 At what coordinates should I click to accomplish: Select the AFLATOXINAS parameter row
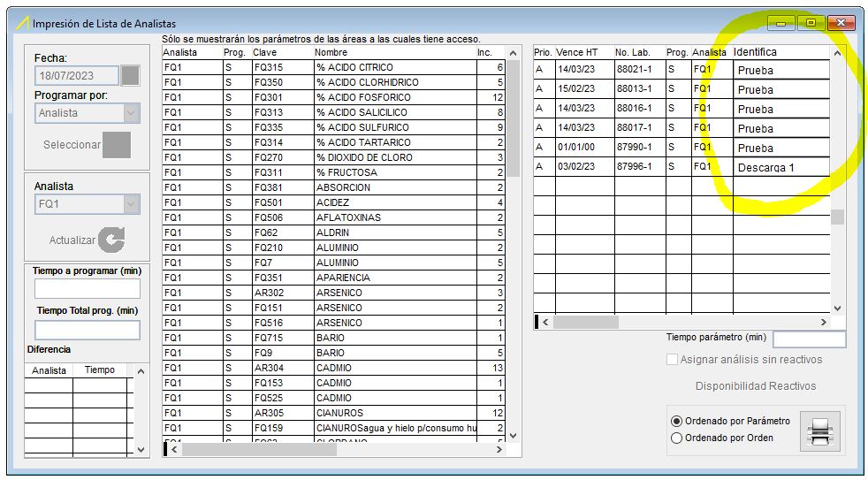(334, 217)
